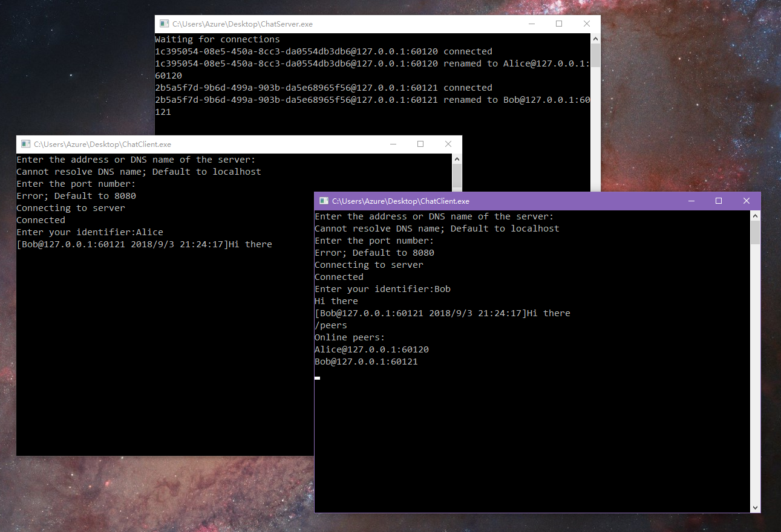The image size is (781, 532).
Task: Click the console icon in Alice's ChatClient title bar
Action: pos(25,144)
